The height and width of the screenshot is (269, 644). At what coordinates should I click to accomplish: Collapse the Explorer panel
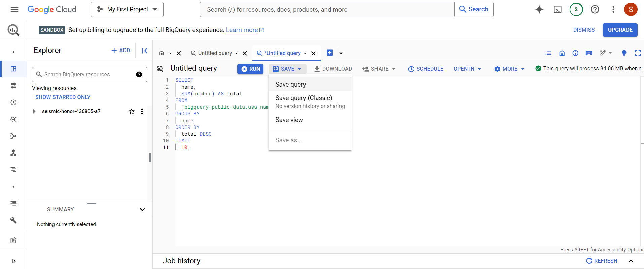144,51
